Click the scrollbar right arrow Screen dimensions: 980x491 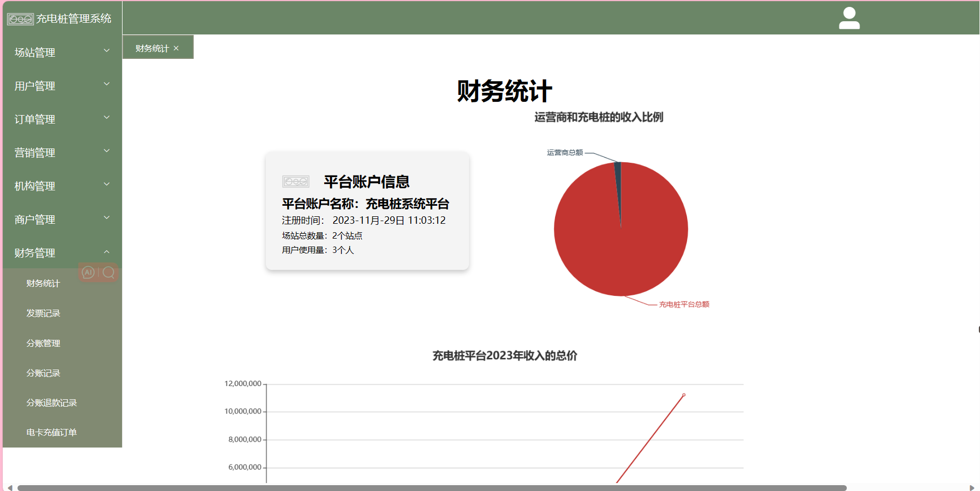tap(972, 488)
